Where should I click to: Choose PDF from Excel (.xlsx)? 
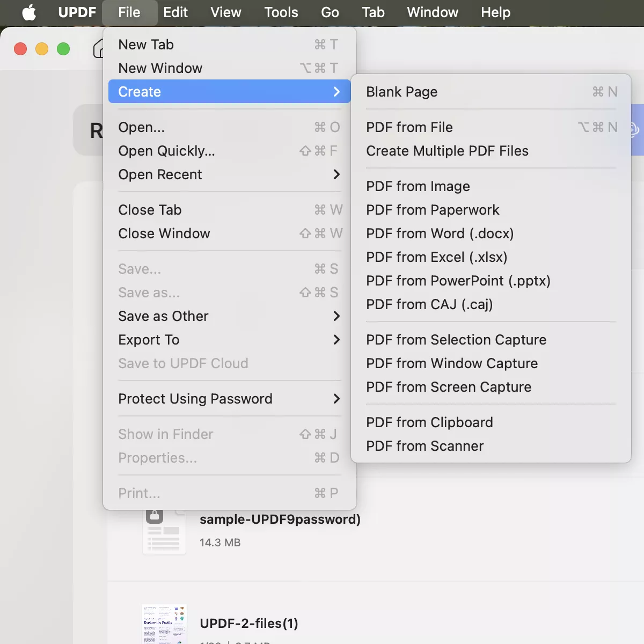(436, 257)
